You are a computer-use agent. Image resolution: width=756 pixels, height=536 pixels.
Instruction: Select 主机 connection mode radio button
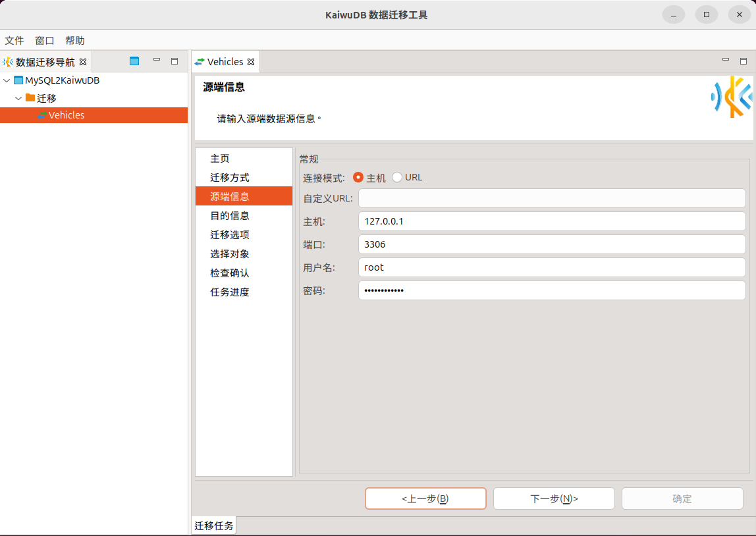point(358,177)
